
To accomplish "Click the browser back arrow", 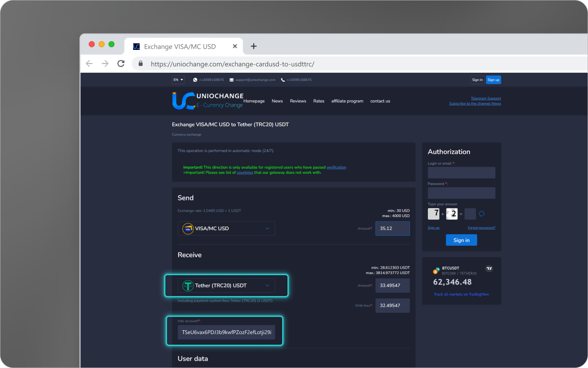I will click(89, 64).
